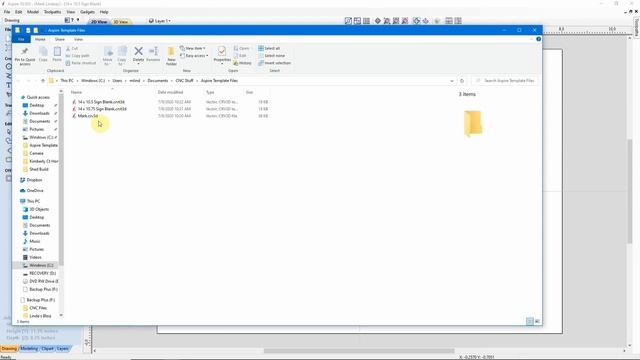
Task: Click CNC Stuff in the address breadcrumb
Action: (x=184, y=81)
